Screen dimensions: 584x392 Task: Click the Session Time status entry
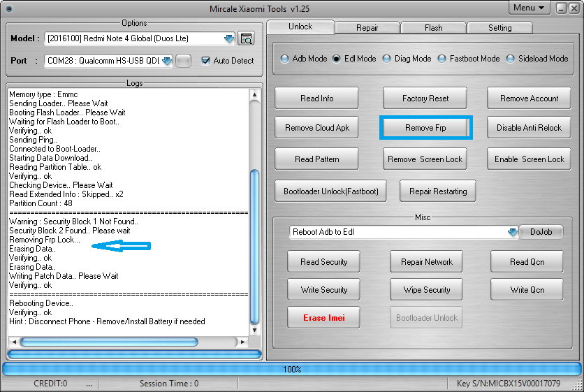pyautogui.click(x=169, y=384)
